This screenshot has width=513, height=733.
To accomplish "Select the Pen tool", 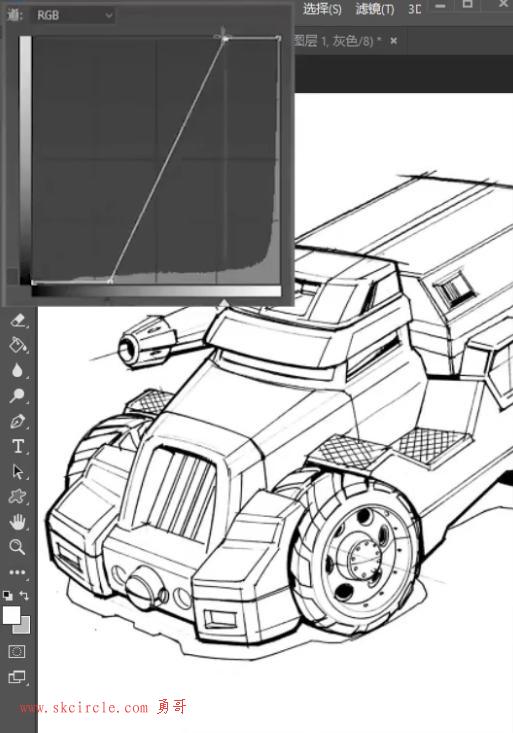I will pyautogui.click(x=17, y=421).
